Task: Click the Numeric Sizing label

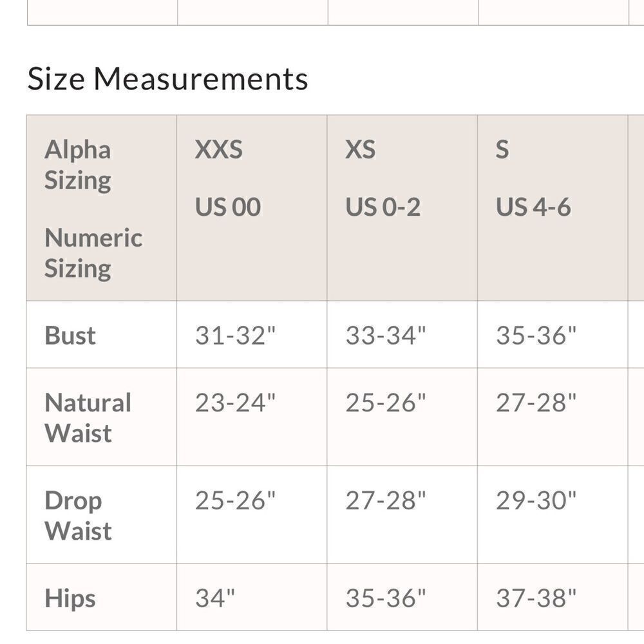Action: [93, 253]
